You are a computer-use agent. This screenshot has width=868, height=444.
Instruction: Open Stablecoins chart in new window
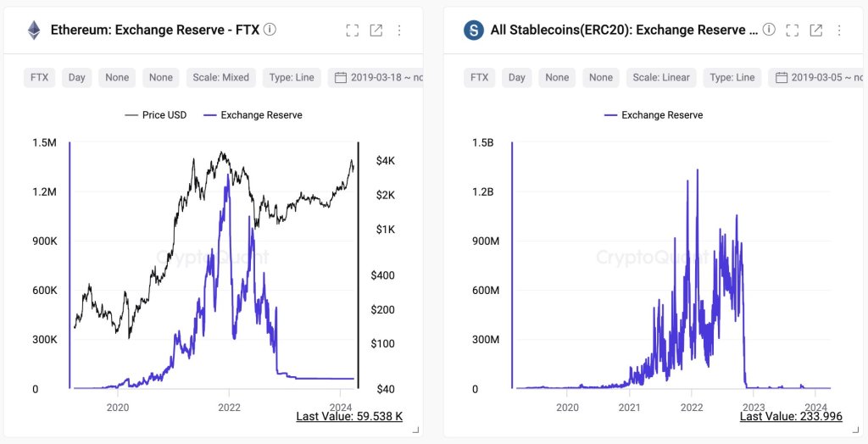coord(816,31)
